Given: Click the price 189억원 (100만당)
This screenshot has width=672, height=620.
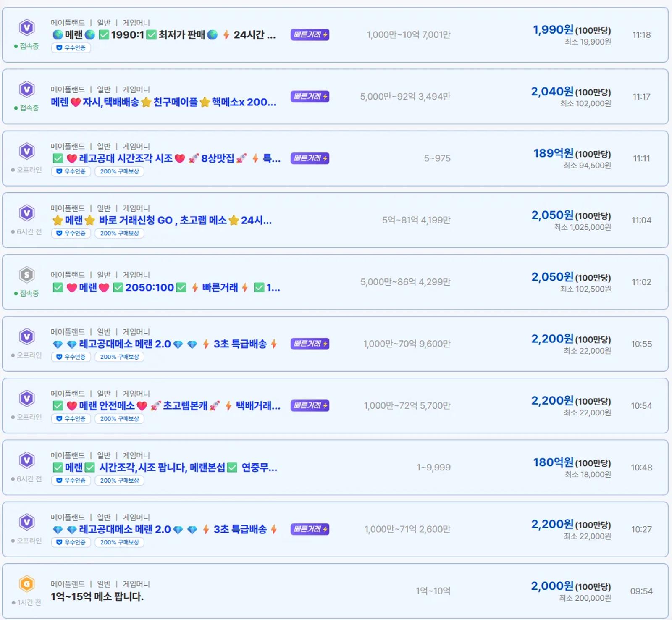Looking at the screenshot, I should (x=572, y=153).
